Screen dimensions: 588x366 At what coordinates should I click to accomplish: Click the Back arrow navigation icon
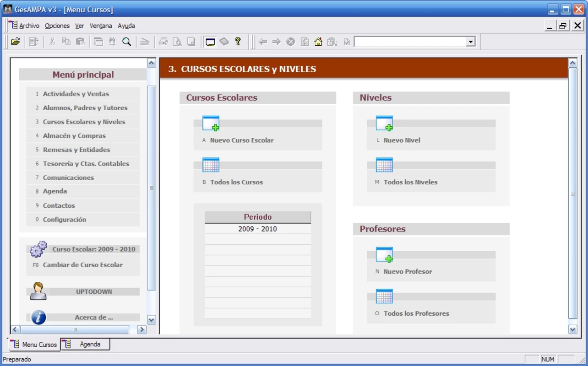(263, 42)
